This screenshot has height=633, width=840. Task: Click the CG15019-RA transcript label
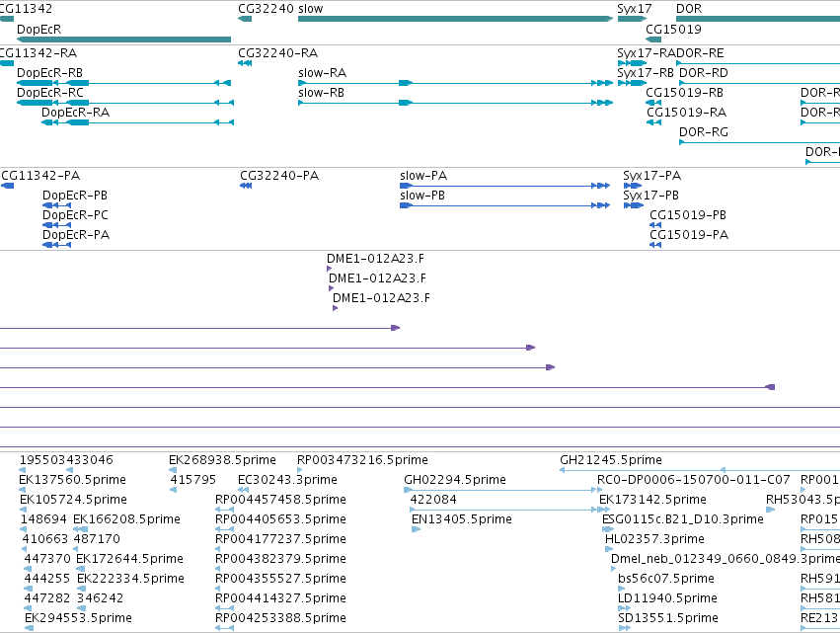click(x=687, y=113)
